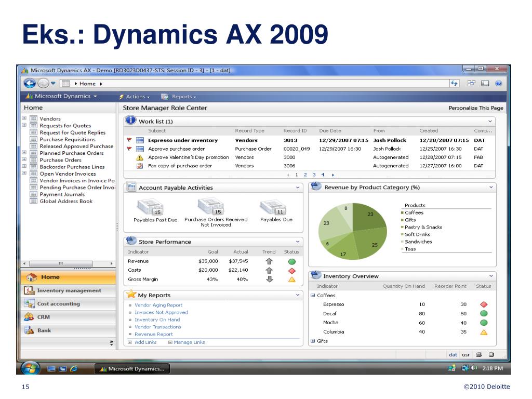Switch to Cost accounting module
Screen dimensions: 532x399
coord(68,304)
